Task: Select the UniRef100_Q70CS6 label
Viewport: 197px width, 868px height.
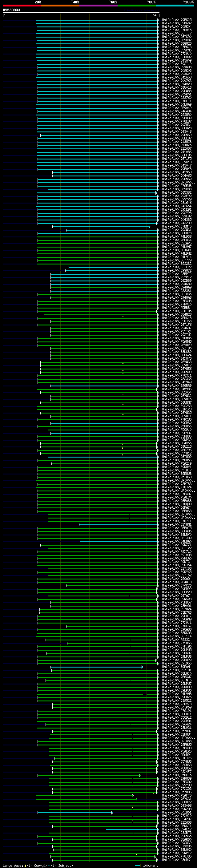Action: point(177,586)
